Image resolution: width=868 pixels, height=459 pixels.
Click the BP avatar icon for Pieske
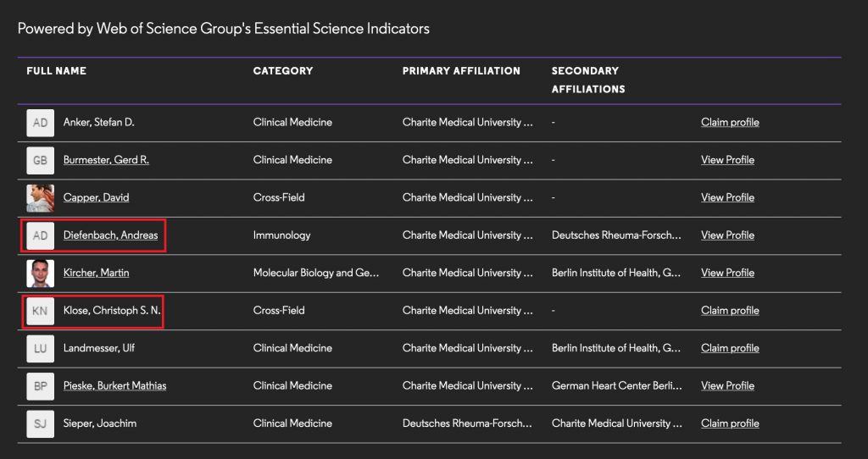point(41,386)
